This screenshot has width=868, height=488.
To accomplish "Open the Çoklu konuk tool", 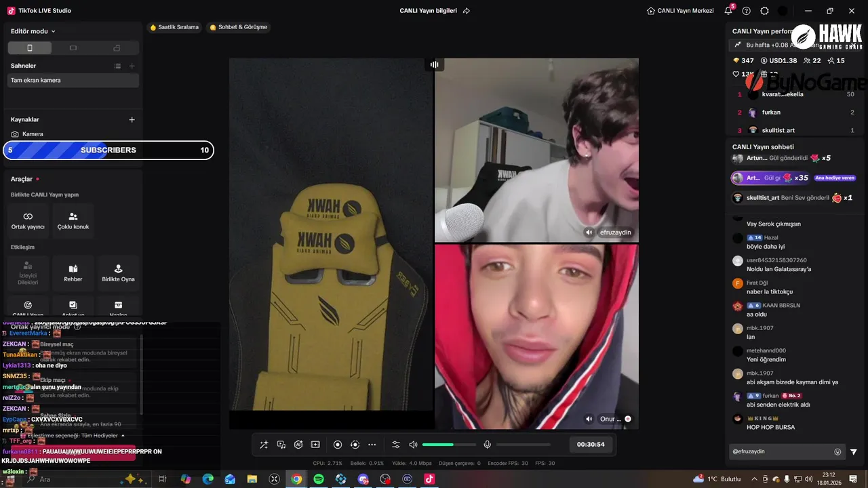I will [73, 221].
